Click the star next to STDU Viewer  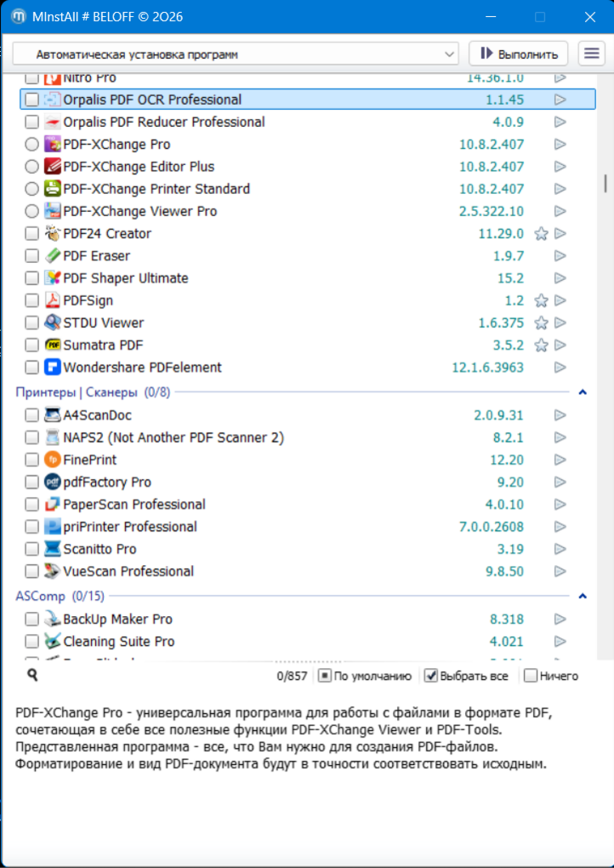coord(541,323)
